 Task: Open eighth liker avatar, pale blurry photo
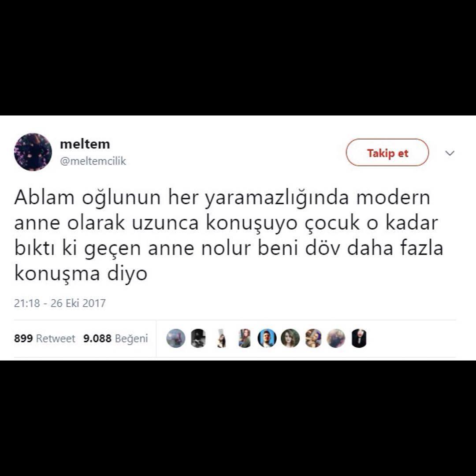[x=336, y=338]
